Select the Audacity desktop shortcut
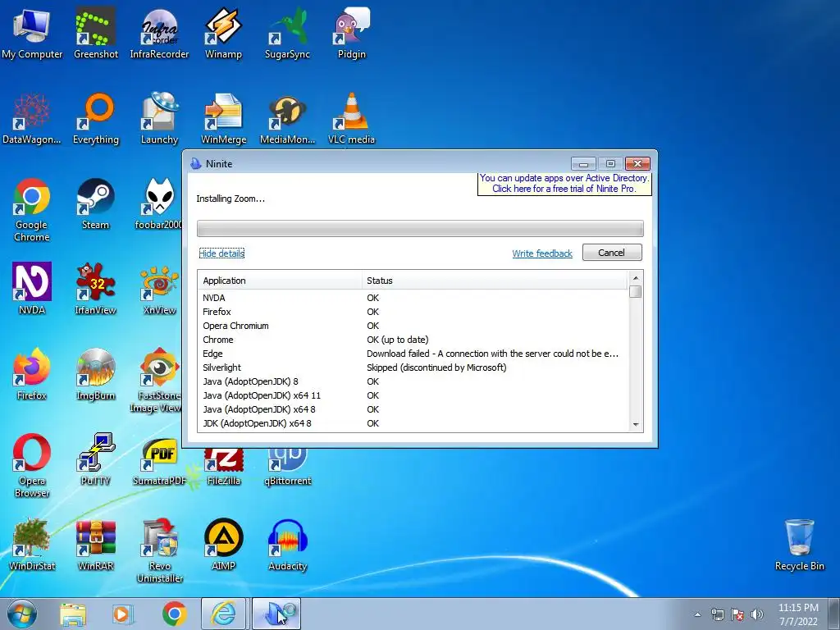The width and height of the screenshot is (840, 630). click(288, 545)
